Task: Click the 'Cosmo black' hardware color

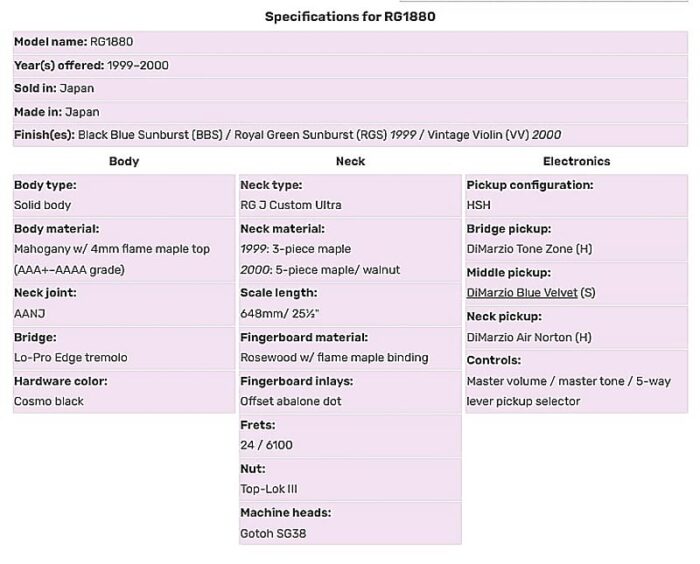Action: pyautogui.click(x=49, y=401)
